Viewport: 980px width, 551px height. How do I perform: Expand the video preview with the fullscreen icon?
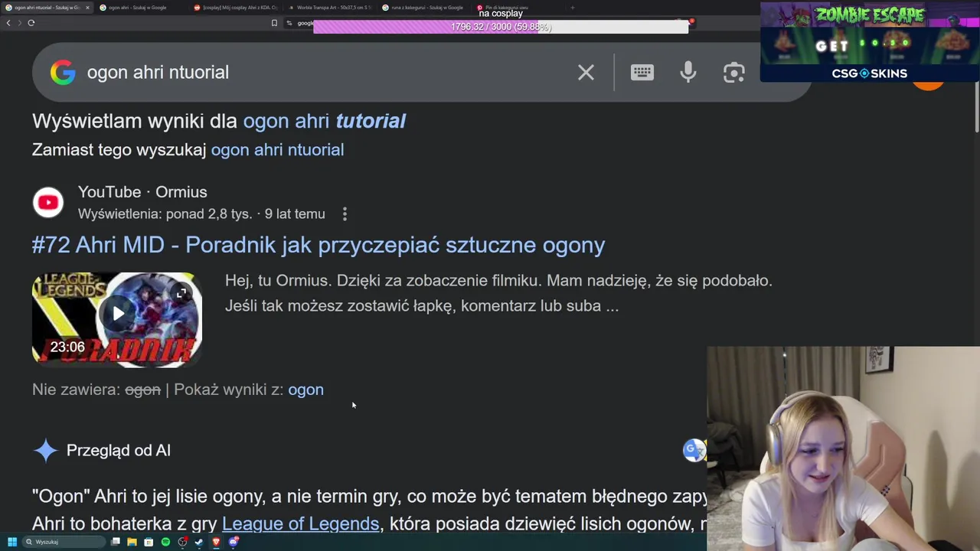(x=181, y=293)
